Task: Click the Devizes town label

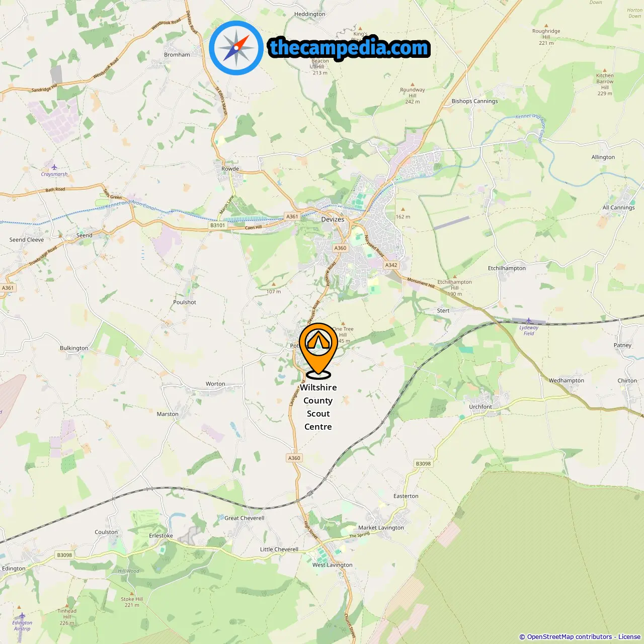Action: pyautogui.click(x=333, y=219)
